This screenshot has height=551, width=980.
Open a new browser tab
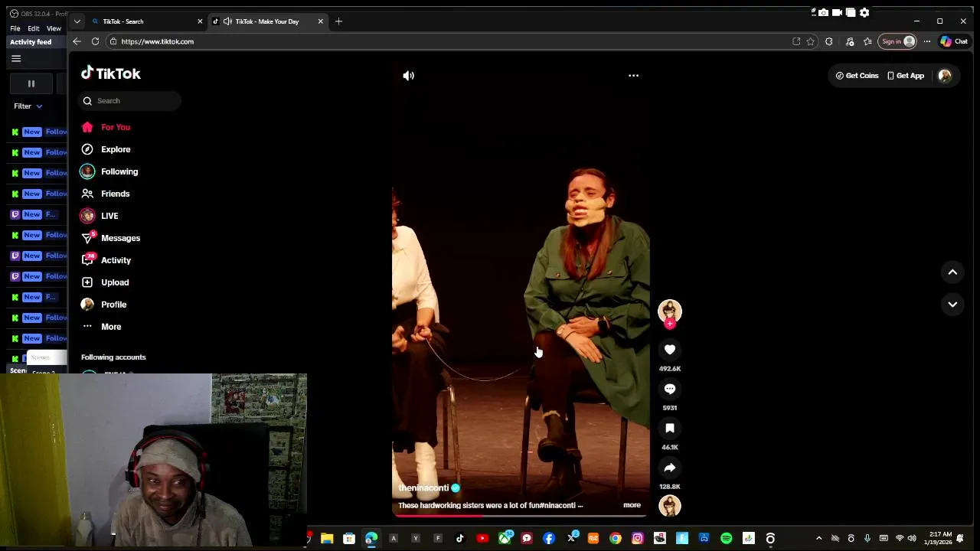point(338,21)
